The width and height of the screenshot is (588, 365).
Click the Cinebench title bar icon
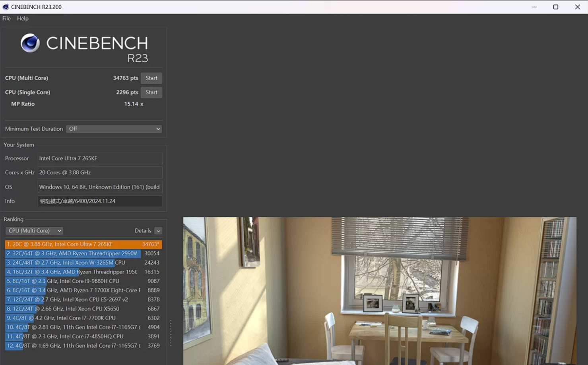click(6, 7)
